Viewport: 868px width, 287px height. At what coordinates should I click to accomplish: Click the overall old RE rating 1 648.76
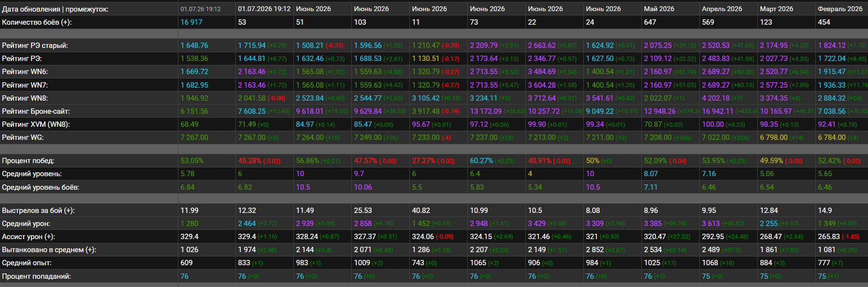(194, 45)
